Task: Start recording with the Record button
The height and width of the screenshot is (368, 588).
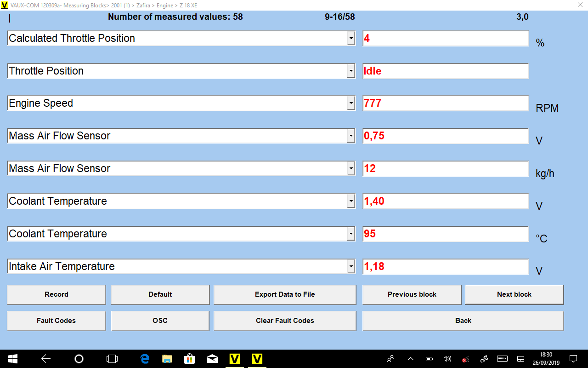Action: pyautogui.click(x=57, y=294)
